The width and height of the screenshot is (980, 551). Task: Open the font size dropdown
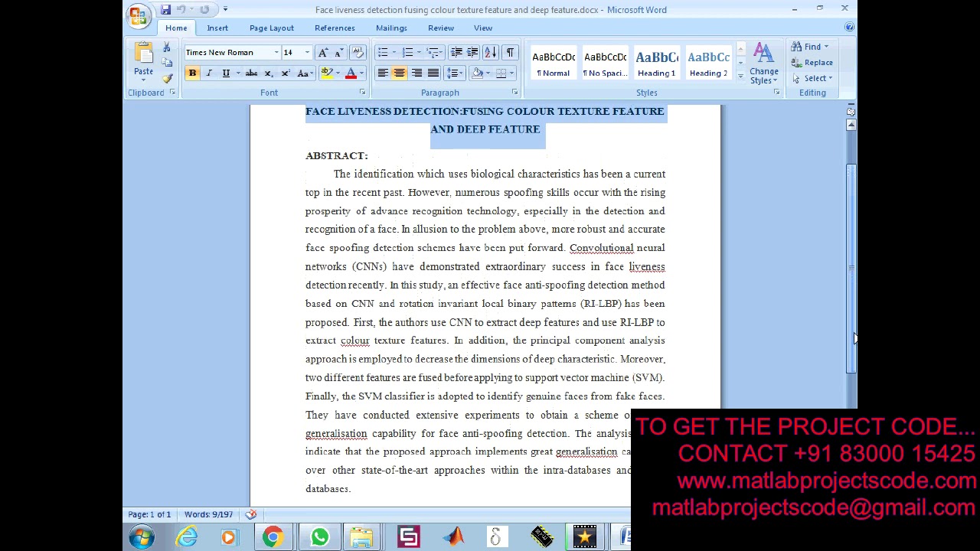coord(307,53)
